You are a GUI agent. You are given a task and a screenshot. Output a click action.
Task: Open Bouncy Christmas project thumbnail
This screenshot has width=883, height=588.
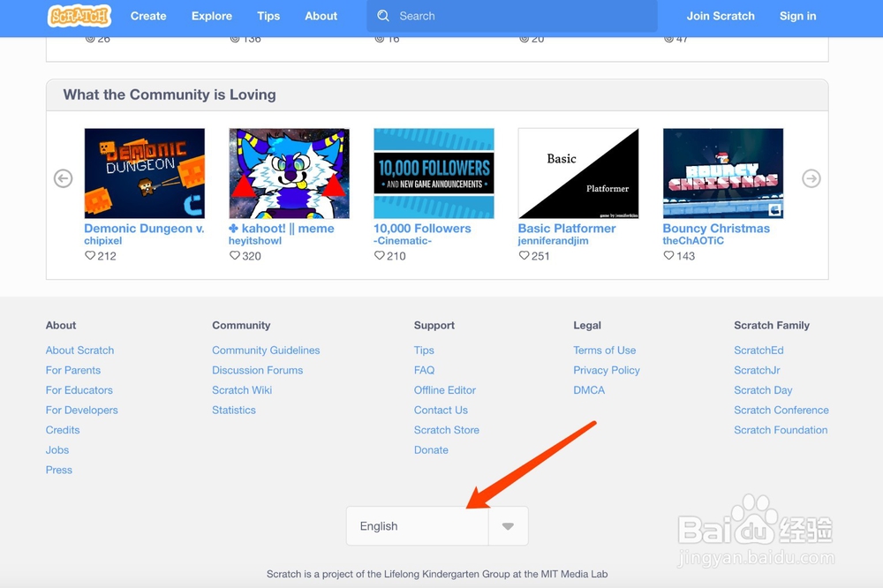click(x=723, y=173)
